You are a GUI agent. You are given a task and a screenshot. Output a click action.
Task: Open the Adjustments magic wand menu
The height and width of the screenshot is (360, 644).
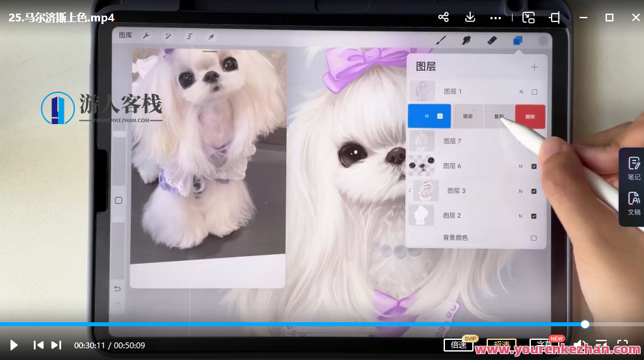(x=168, y=36)
